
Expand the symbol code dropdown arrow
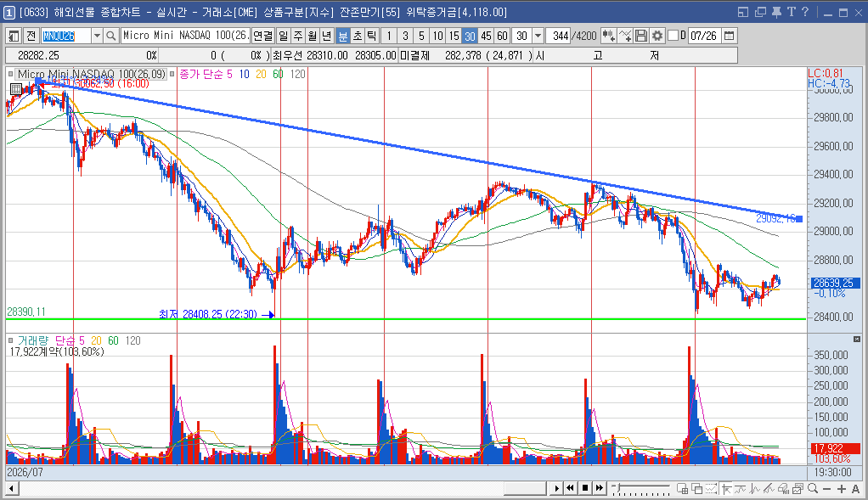point(97,36)
